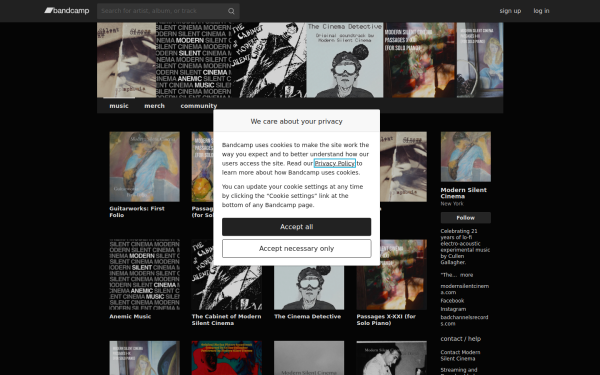
Task: Switch to the community tab
Action: point(199,106)
